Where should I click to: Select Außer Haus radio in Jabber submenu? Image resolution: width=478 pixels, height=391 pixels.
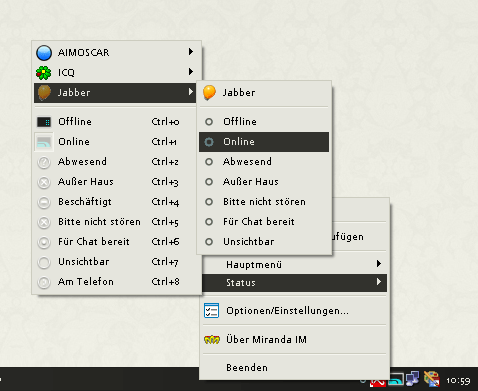pos(209,182)
